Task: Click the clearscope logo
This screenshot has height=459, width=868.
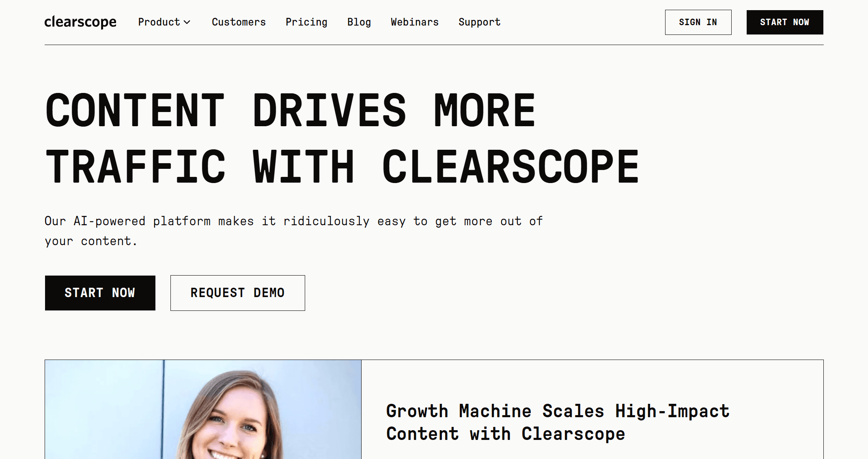Action: [x=80, y=22]
